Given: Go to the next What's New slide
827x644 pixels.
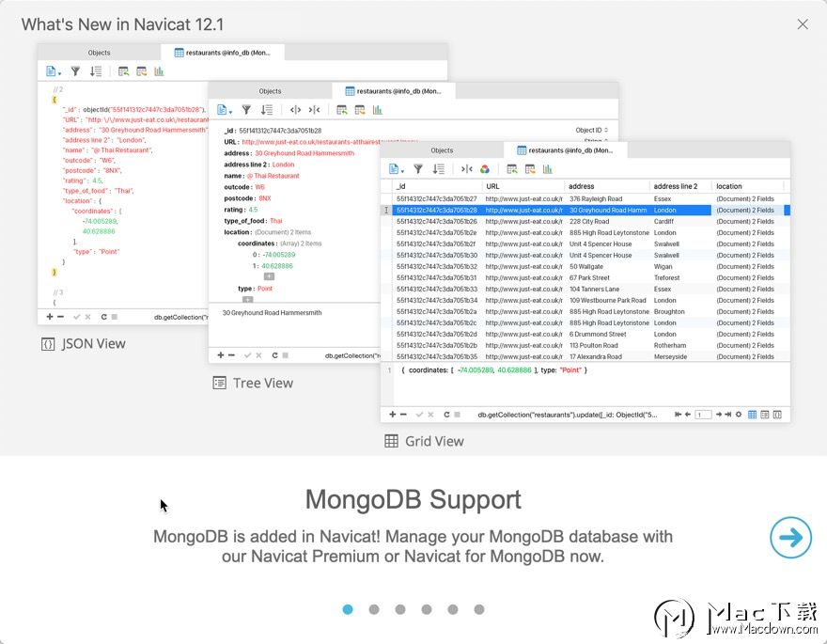Looking at the screenshot, I should click(790, 537).
